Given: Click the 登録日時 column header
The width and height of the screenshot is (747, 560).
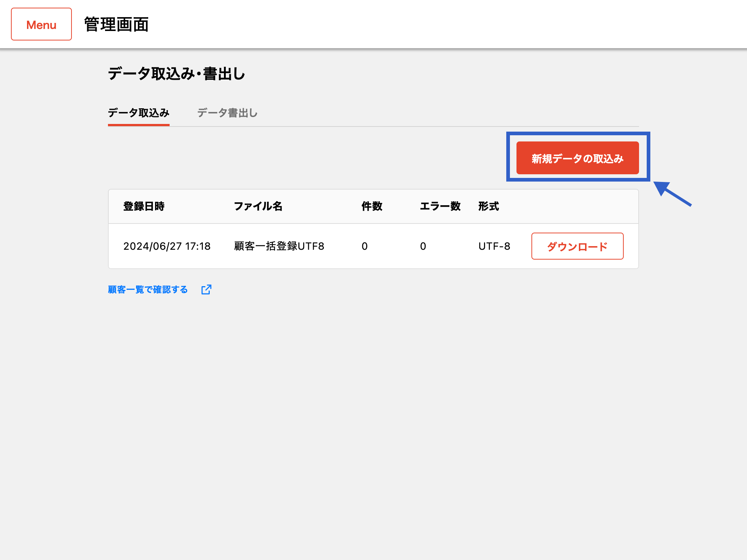Looking at the screenshot, I should pyautogui.click(x=144, y=206).
